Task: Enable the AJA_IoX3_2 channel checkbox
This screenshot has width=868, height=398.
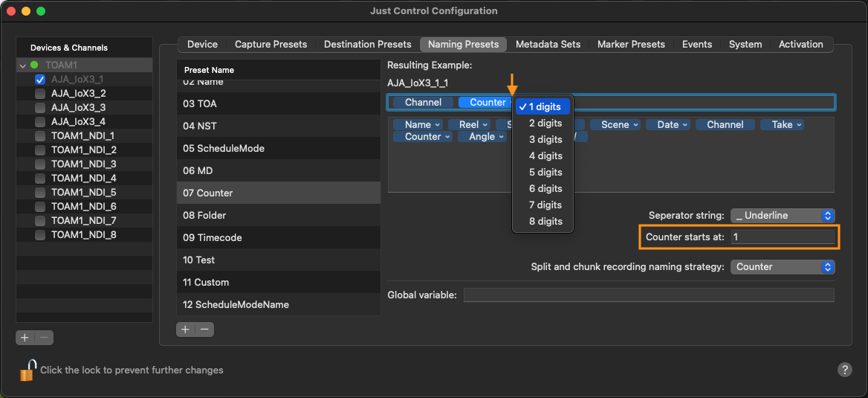Action: [x=40, y=94]
